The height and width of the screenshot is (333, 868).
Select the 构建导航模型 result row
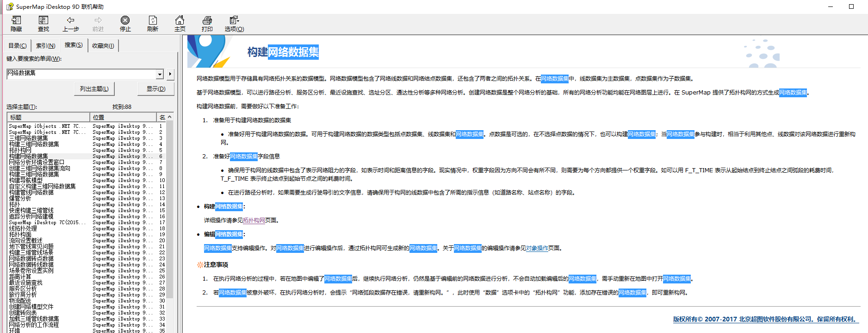[x=87, y=180]
